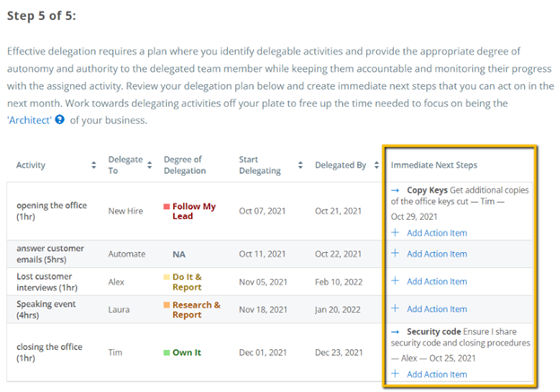Click the Do It & Report delegation label
The image size is (560, 392).
click(x=188, y=282)
